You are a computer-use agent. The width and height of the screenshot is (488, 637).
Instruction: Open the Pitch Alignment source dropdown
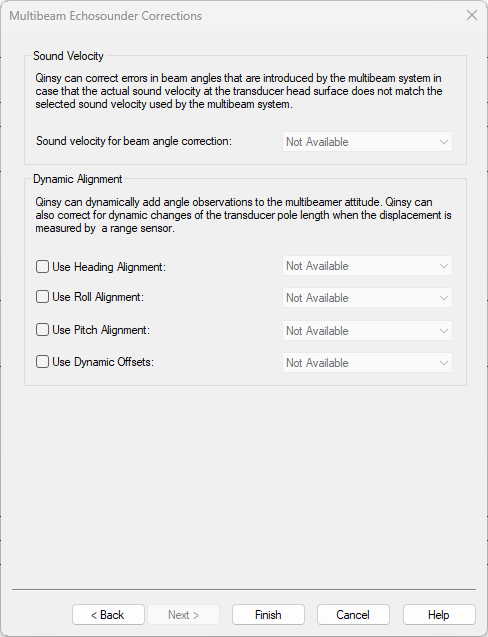(367, 331)
